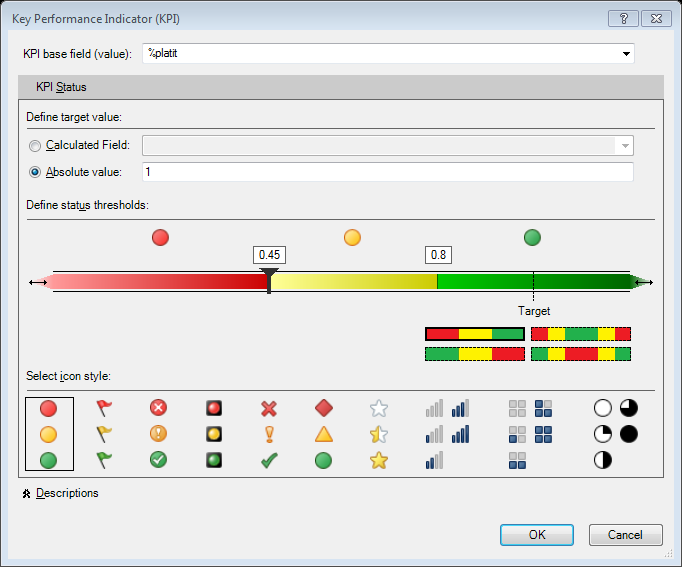Select the Absolute value radio button

(35, 172)
